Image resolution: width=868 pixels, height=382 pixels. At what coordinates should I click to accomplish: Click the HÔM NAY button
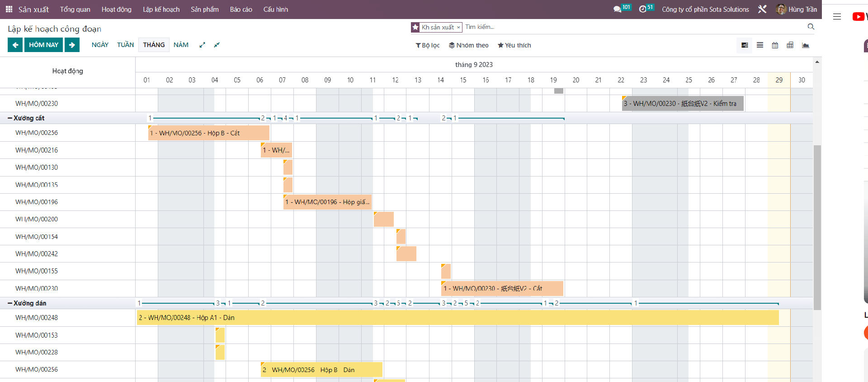point(43,45)
